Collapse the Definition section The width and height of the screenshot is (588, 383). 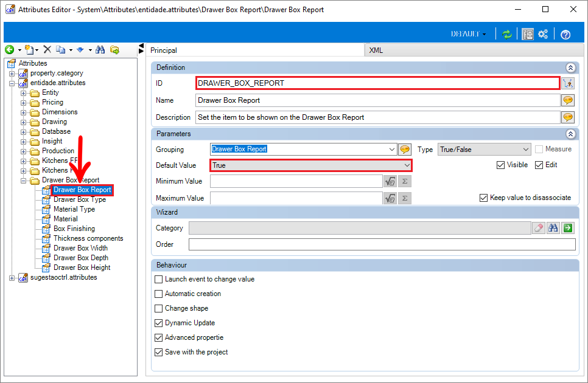pos(570,67)
